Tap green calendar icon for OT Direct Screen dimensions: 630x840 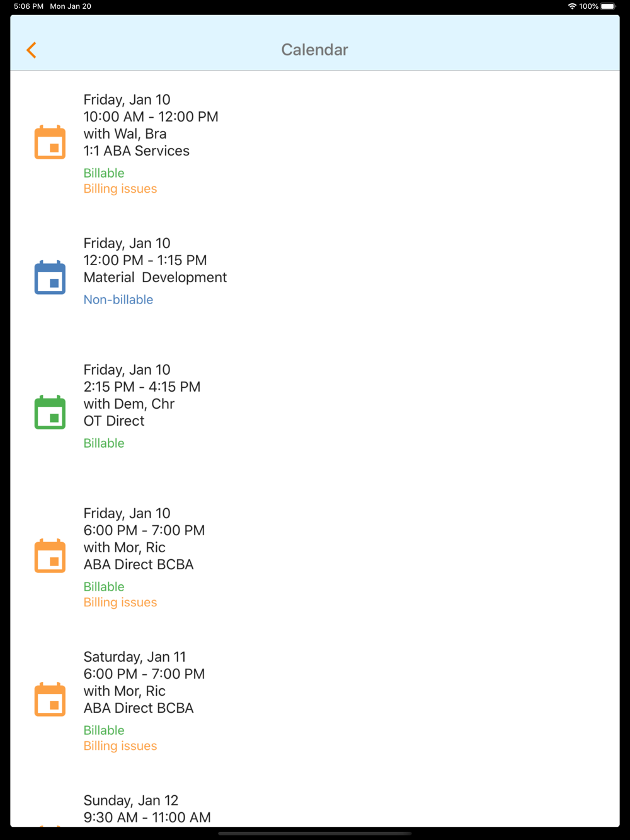coord(50,412)
